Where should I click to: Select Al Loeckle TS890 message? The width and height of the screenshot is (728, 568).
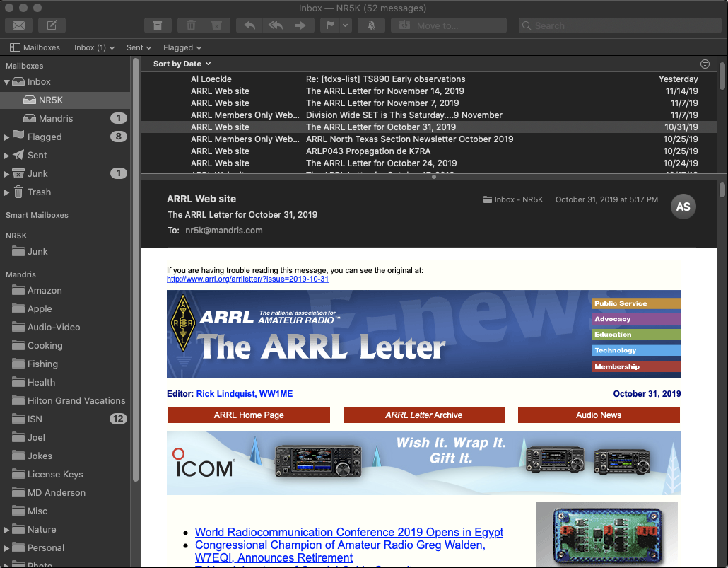(x=429, y=79)
